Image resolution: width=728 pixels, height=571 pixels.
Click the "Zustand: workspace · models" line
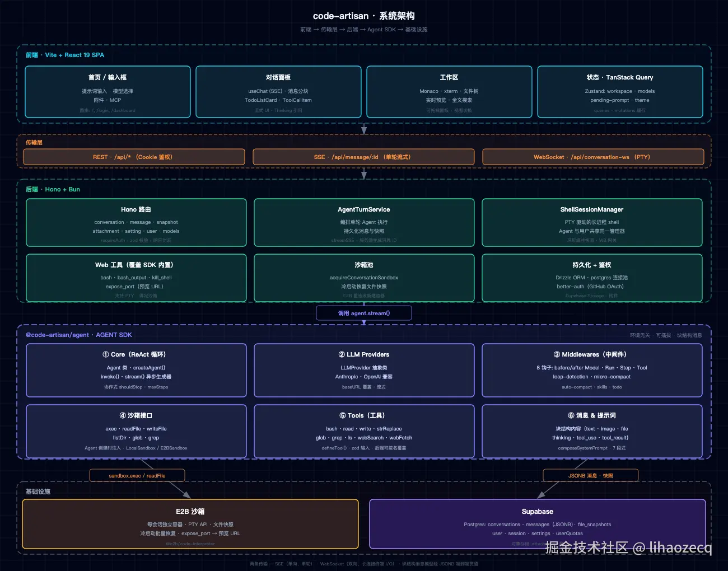(x=620, y=91)
